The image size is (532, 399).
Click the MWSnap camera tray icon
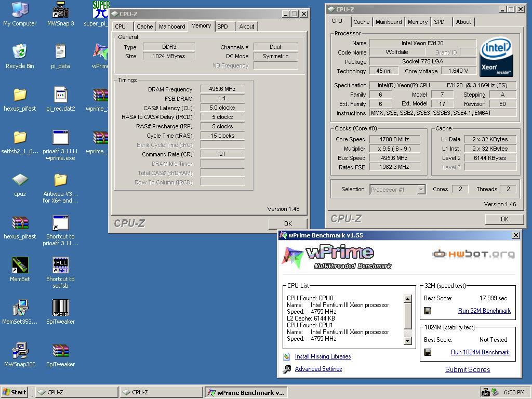(x=486, y=392)
